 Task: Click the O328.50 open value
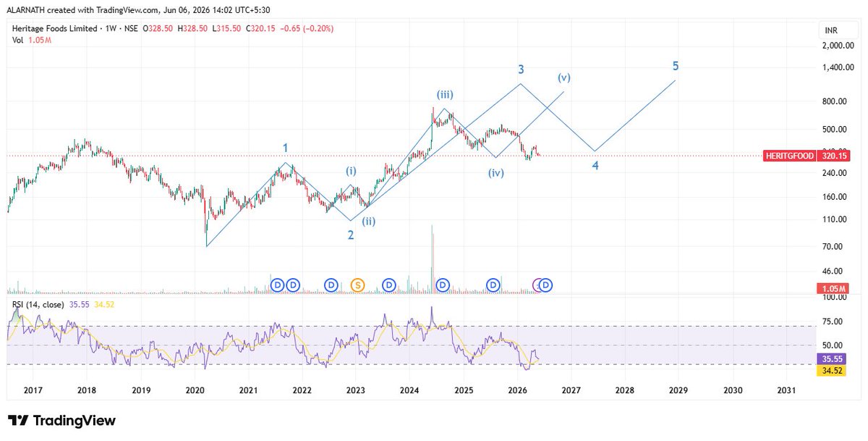pyautogui.click(x=159, y=28)
